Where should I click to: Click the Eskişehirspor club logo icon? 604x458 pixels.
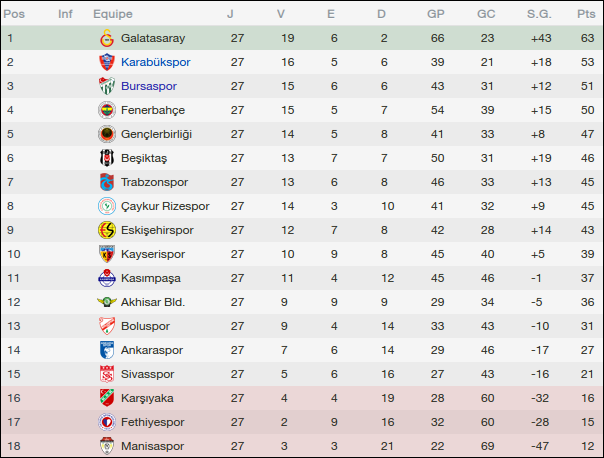pos(106,230)
